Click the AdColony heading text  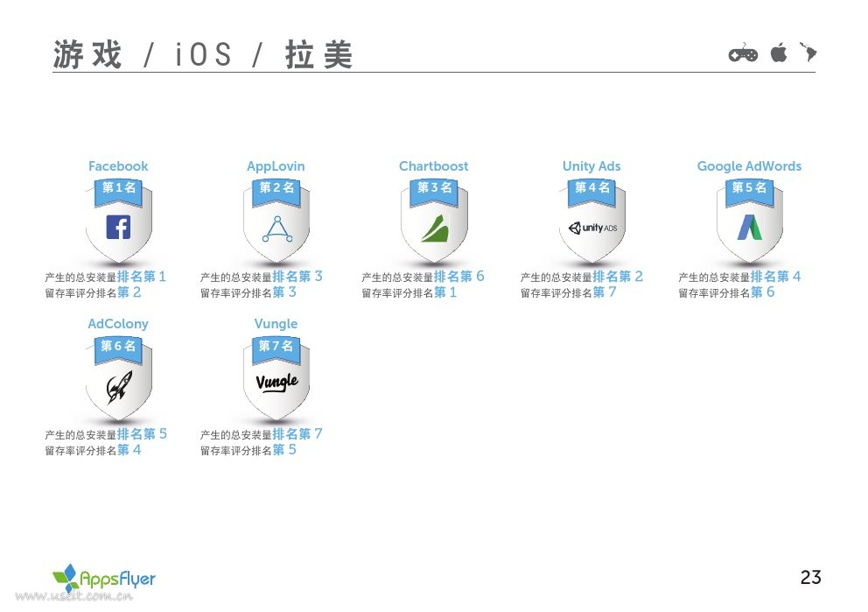point(118,324)
